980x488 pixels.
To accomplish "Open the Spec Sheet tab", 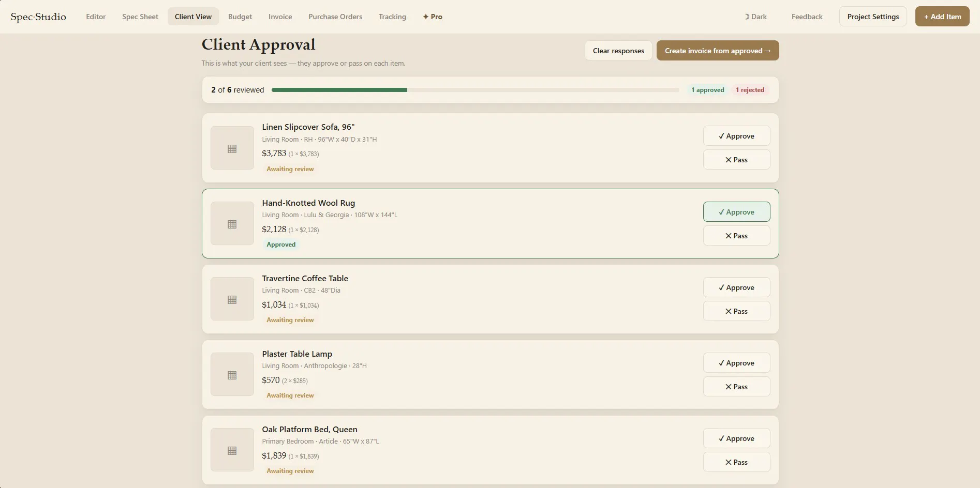I will pos(140,17).
